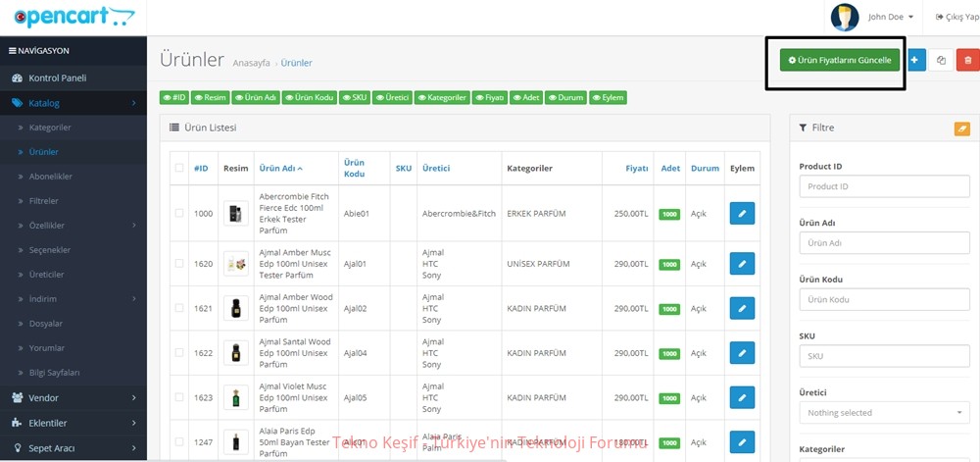Click the OpenCart logo
Viewport: 980px width, 462px height.
point(74,17)
